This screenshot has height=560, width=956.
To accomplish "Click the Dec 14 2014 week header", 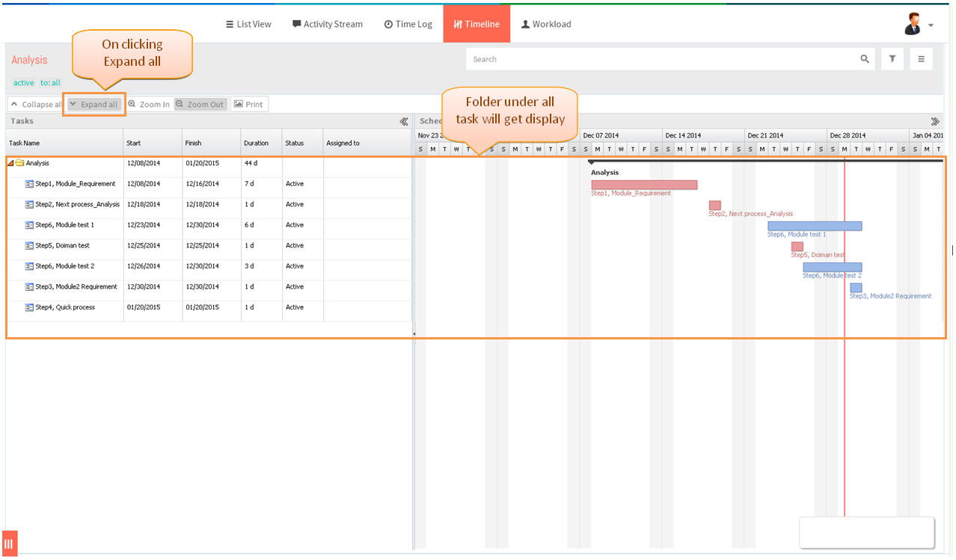I will [x=703, y=135].
